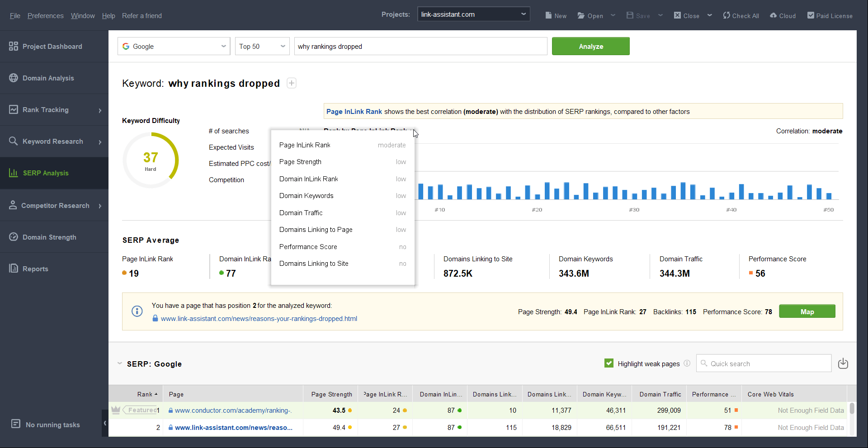This screenshot has width=868, height=448.
Task: Click the New project icon
Action: 548,15
